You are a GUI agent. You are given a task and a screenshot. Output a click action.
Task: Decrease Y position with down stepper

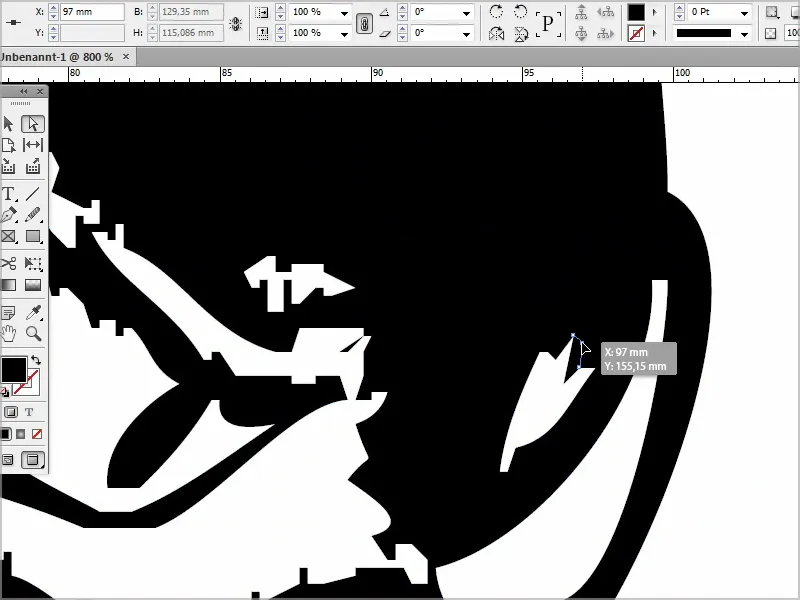click(x=53, y=37)
